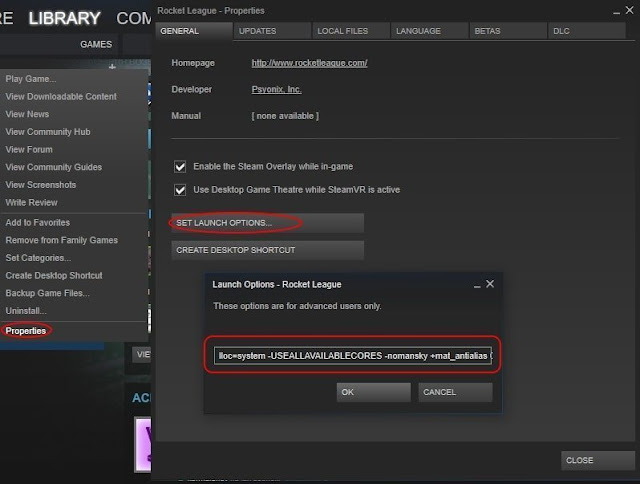This screenshot has height=484, width=640.
Task: Click the GAMES sub-tab in Library
Action: pyautogui.click(x=96, y=44)
